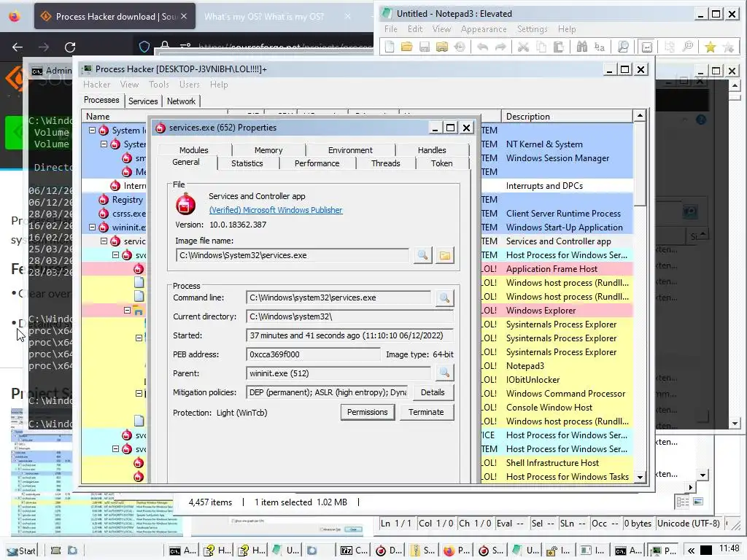Open the Users menu in Process Hacker
This screenshot has height=560, width=747.
point(190,85)
